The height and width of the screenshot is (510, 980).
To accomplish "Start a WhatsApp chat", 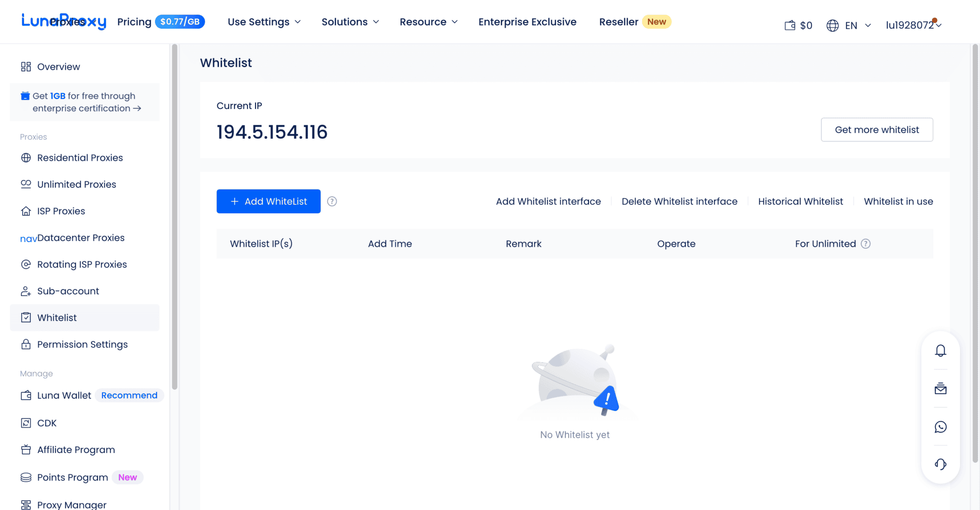I will [941, 427].
